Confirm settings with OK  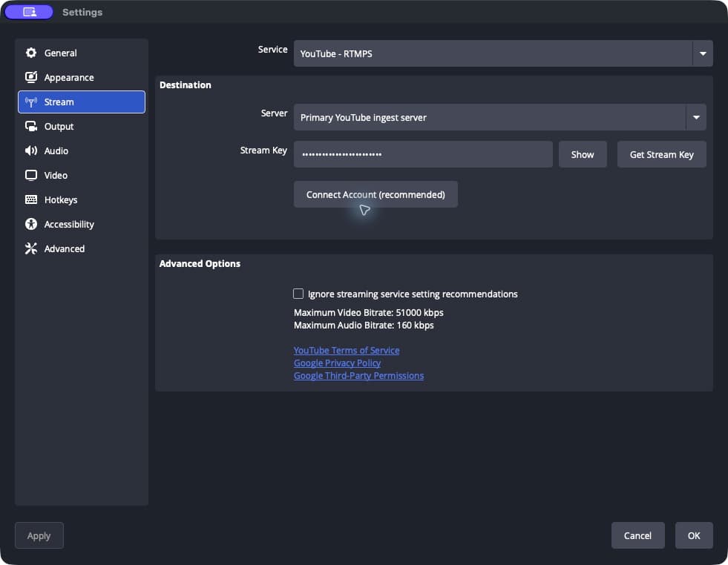coord(694,535)
